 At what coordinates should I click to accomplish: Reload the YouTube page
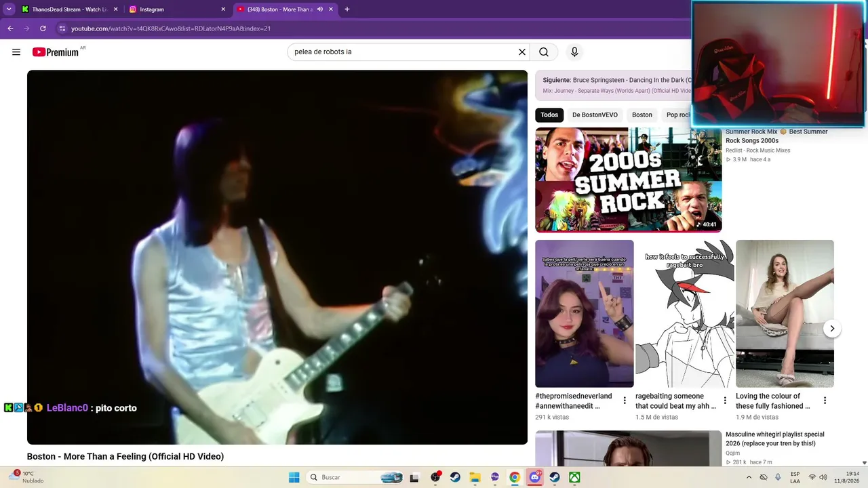43,28
